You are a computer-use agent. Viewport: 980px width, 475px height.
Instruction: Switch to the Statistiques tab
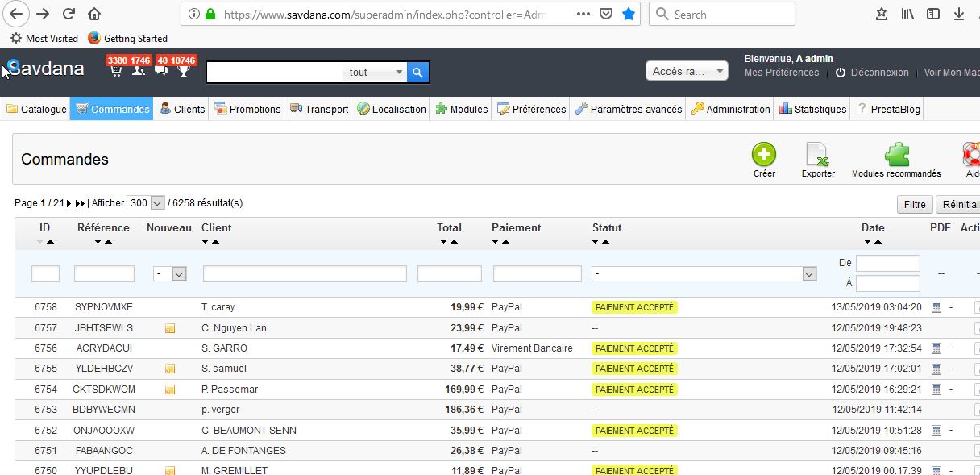(x=812, y=109)
